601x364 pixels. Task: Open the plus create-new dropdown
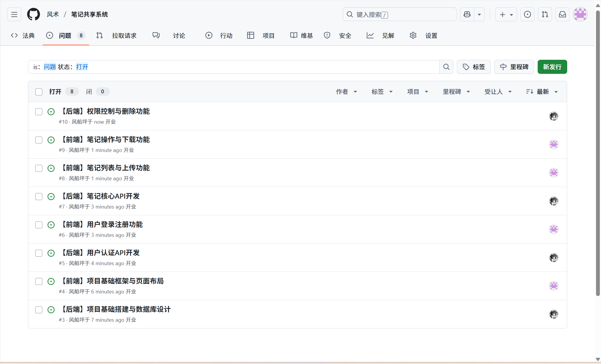click(x=506, y=14)
